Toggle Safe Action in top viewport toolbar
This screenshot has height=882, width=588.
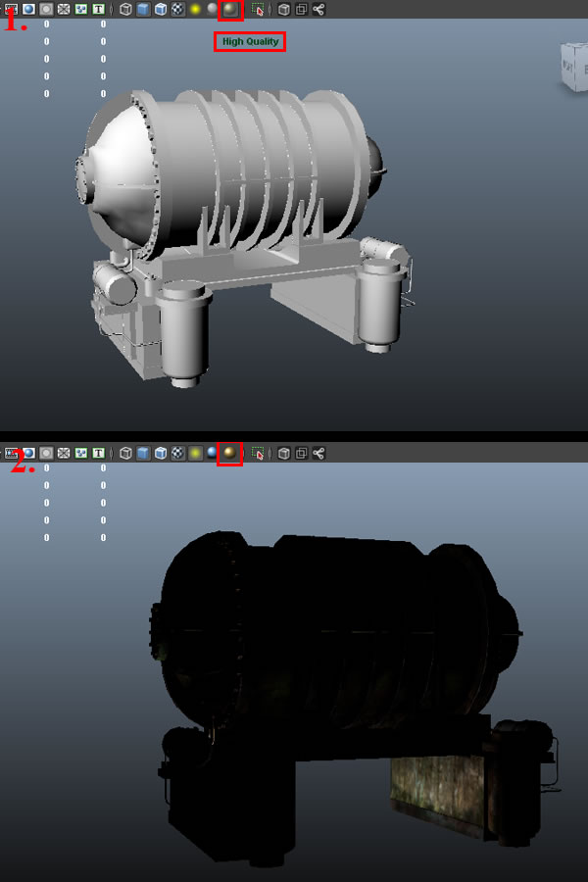81,9
